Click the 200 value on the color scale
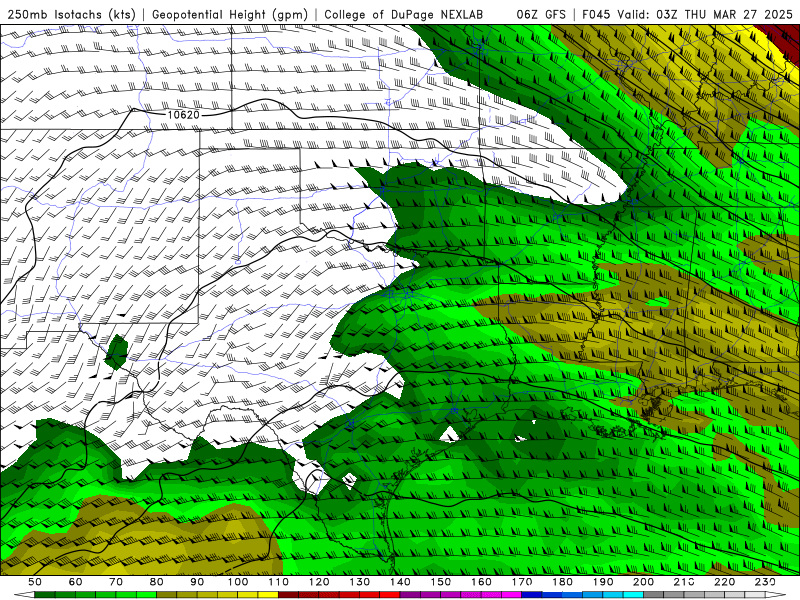The height and width of the screenshot is (600, 800). coord(644,582)
